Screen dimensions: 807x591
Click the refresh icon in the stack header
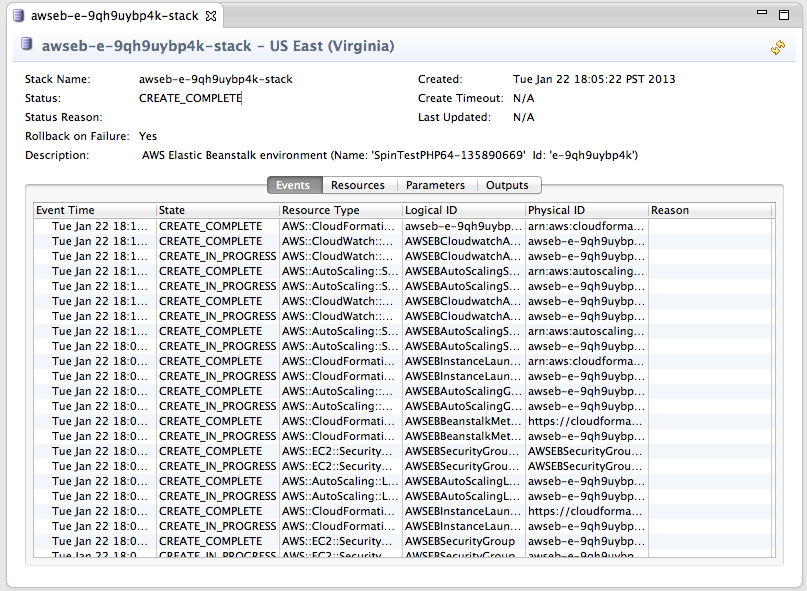coord(778,47)
